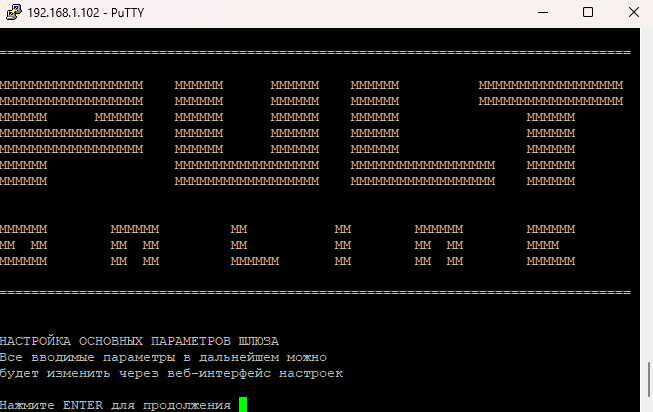The height and width of the screenshot is (412, 653).
Task: Click the top equals-sign separator line
Action: [x=315, y=52]
